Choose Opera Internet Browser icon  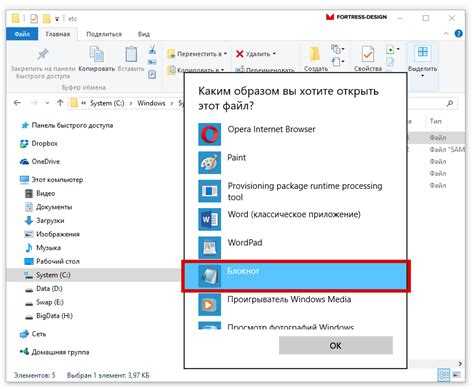[x=209, y=134]
